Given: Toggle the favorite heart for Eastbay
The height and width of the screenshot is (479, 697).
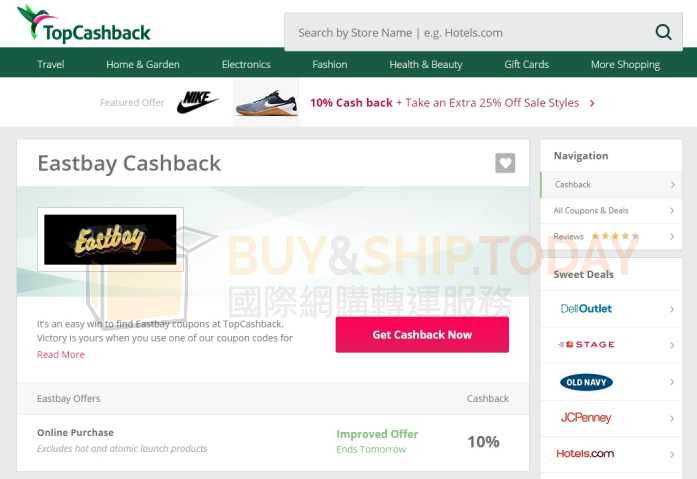Looking at the screenshot, I should (x=505, y=163).
